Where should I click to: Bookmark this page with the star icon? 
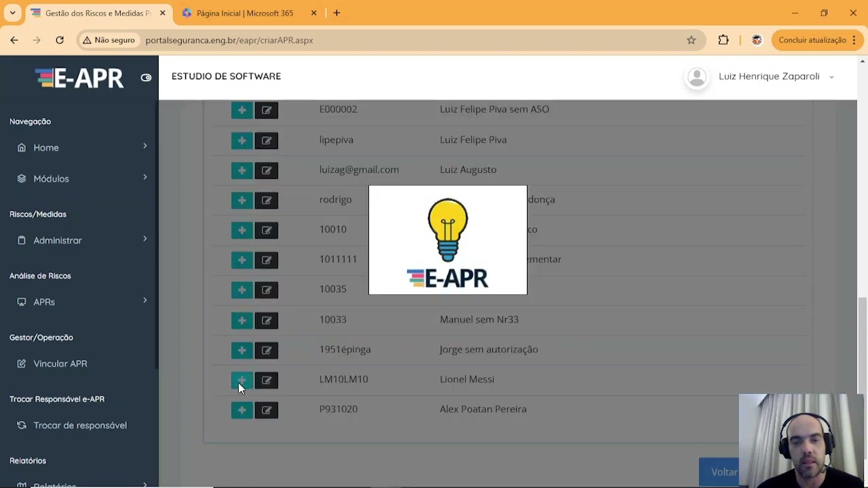[x=691, y=40]
